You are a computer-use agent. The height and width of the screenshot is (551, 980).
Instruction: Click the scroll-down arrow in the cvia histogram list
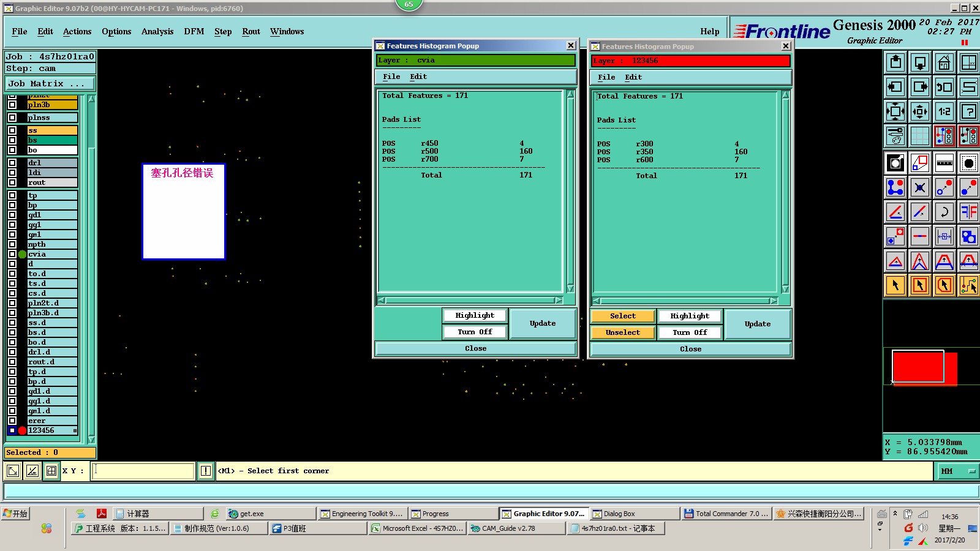[x=570, y=289]
